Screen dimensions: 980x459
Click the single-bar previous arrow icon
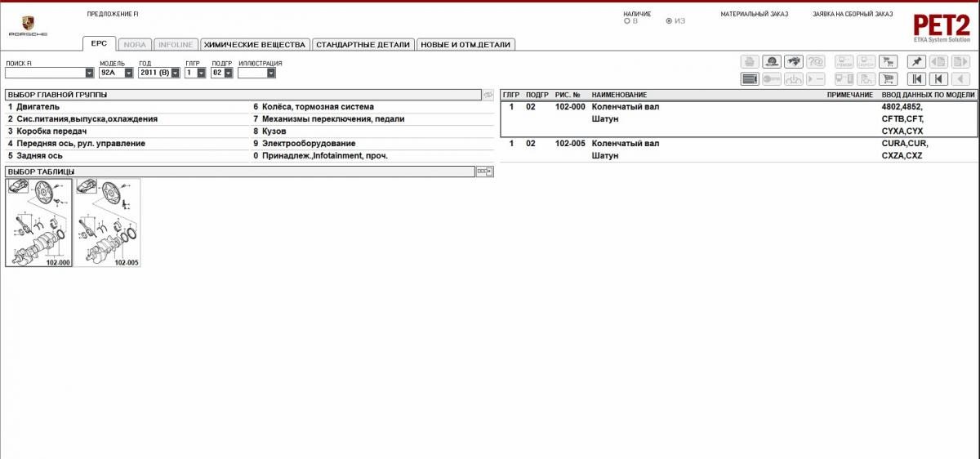click(939, 79)
